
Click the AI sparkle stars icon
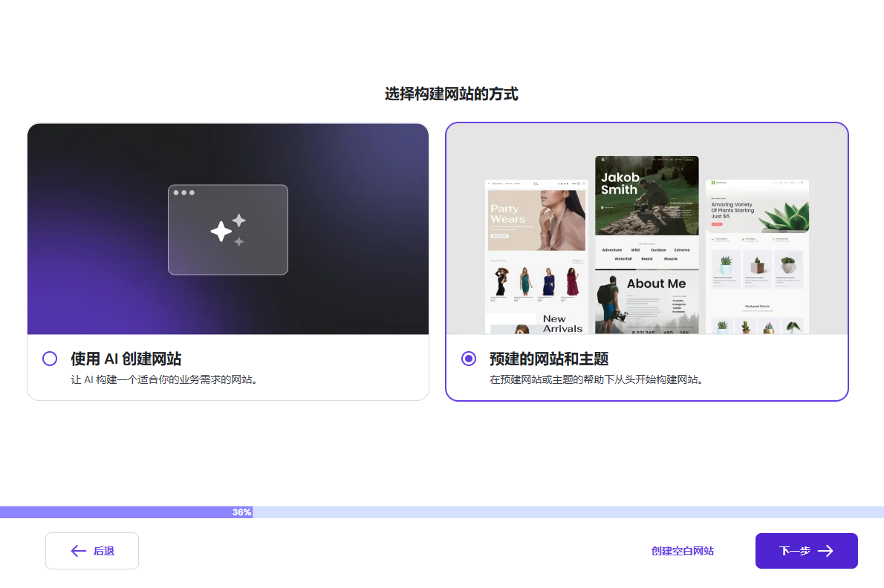pos(228,230)
